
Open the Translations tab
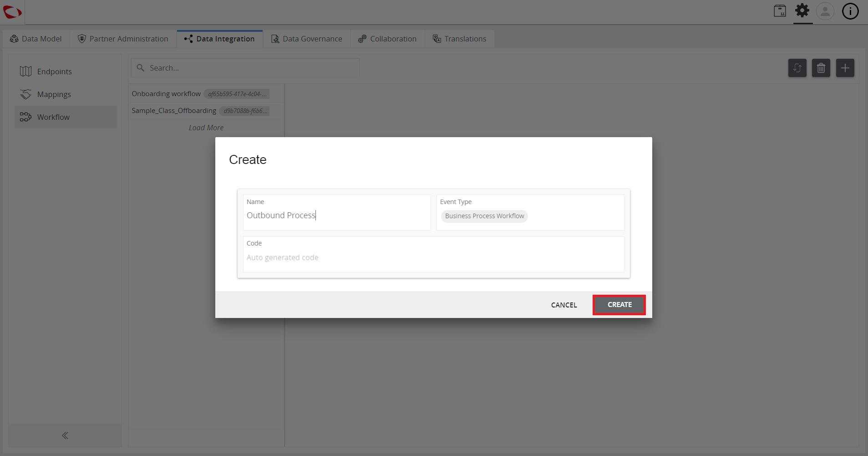point(460,39)
